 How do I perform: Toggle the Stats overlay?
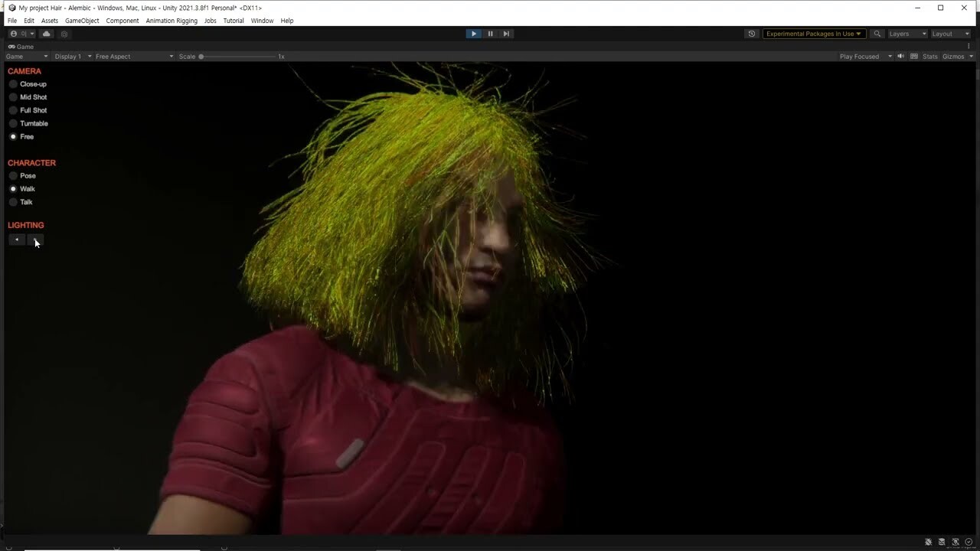pos(929,56)
